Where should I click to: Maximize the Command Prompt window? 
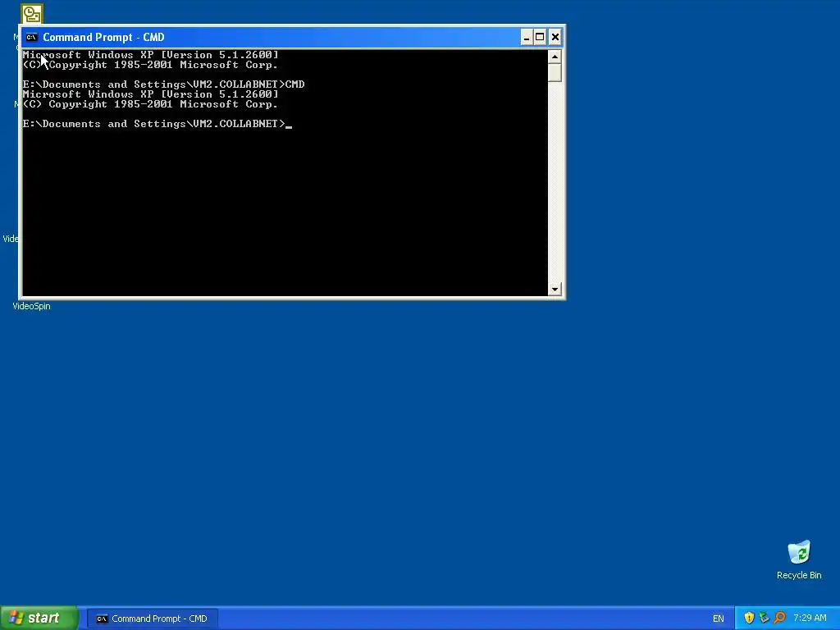pos(540,37)
